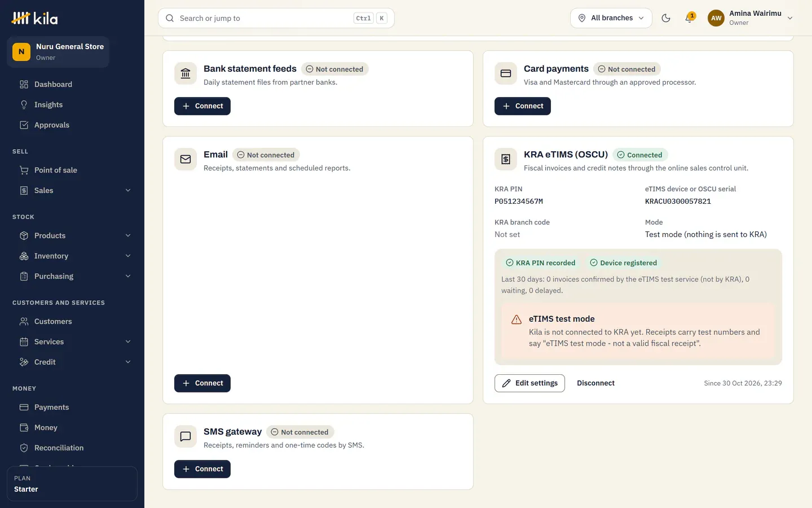Screen dimensions: 812x508
Task: Connect Bank statement feeds
Action: (x=202, y=106)
